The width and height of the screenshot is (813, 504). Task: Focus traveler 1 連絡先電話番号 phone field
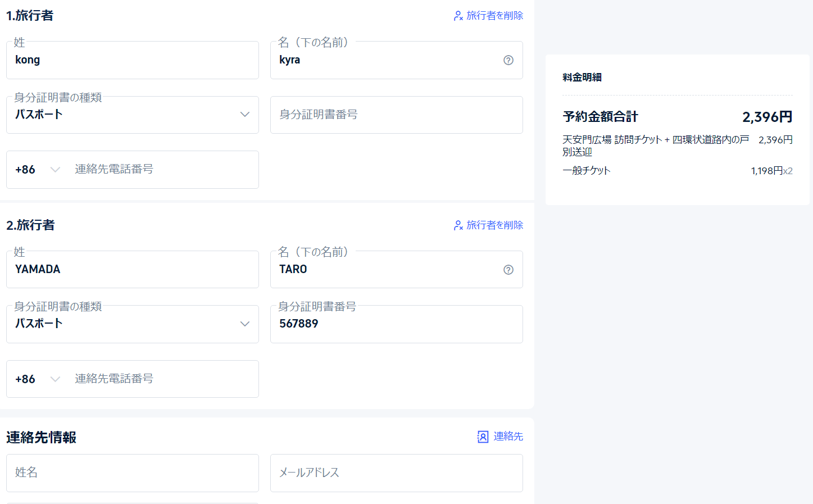pos(163,170)
